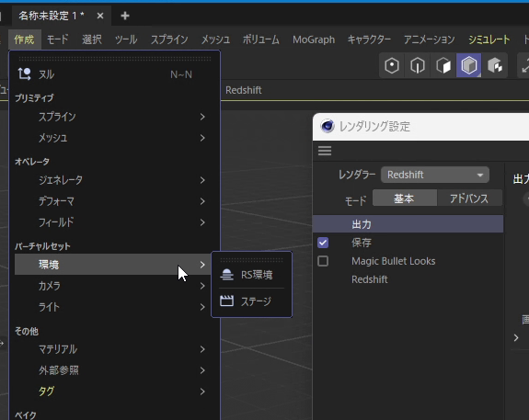Viewport: 529px width, 420px height.
Task: Open the モード menu
Action: (57, 40)
